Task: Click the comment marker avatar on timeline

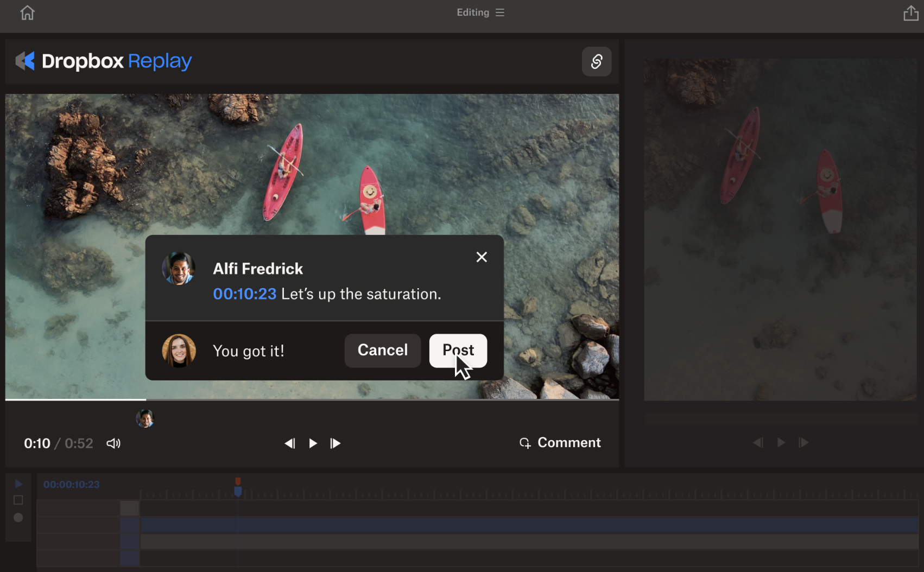Action: point(145,418)
